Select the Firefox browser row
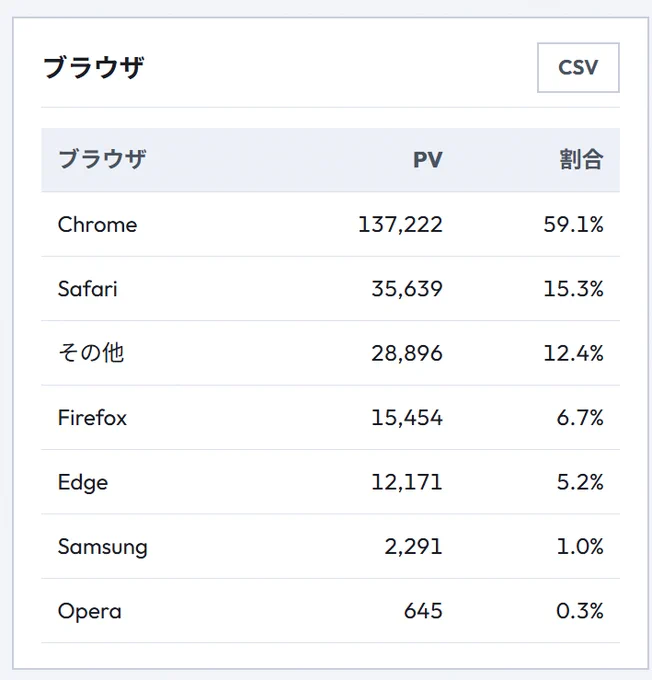The width and height of the screenshot is (652, 680). (x=331, y=418)
